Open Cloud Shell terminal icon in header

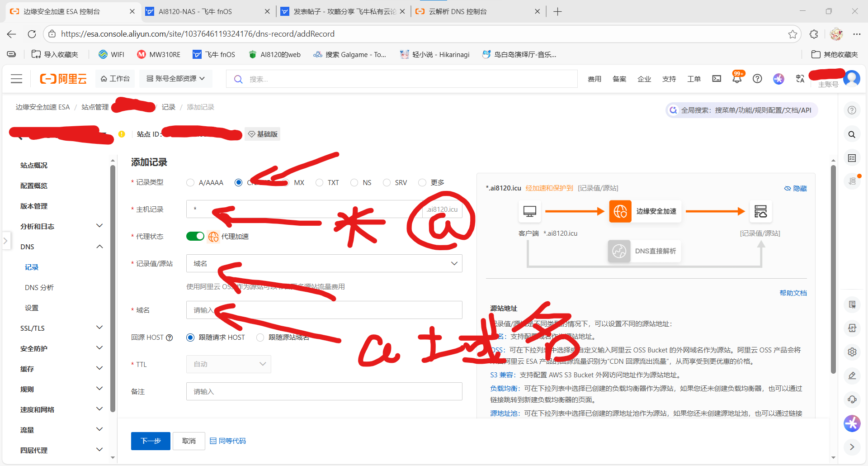[x=717, y=79]
